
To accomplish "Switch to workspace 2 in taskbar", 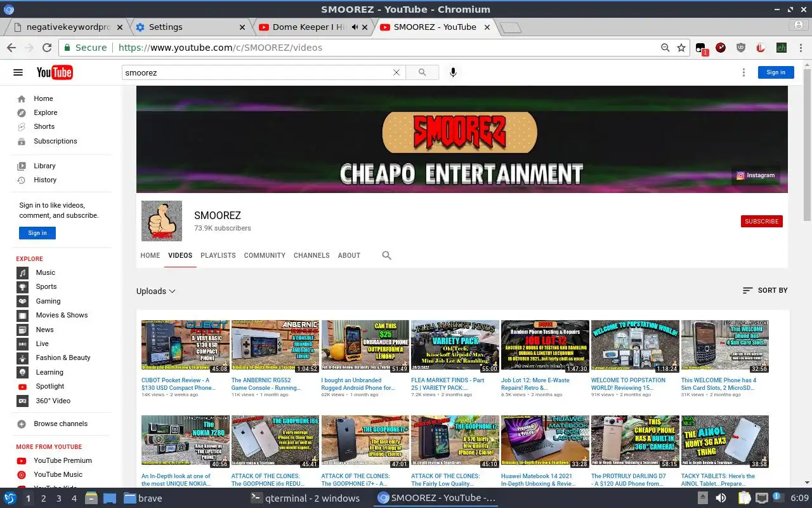I will tap(43, 498).
